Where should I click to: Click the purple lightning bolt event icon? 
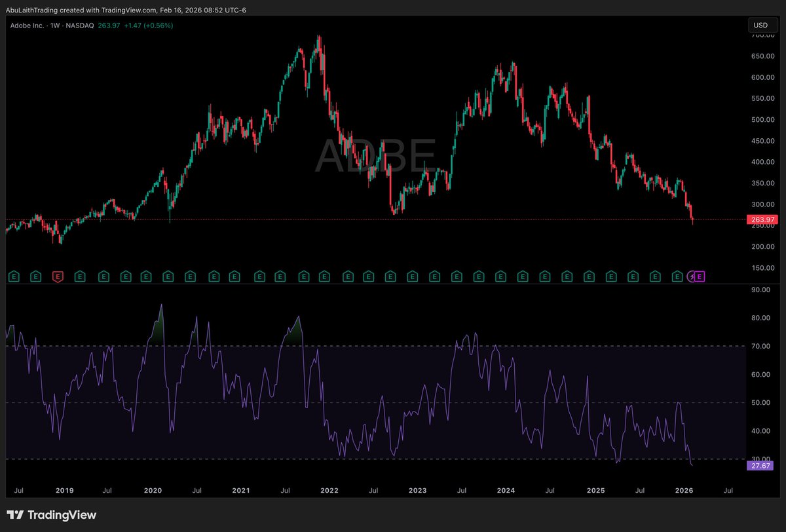[692, 277]
